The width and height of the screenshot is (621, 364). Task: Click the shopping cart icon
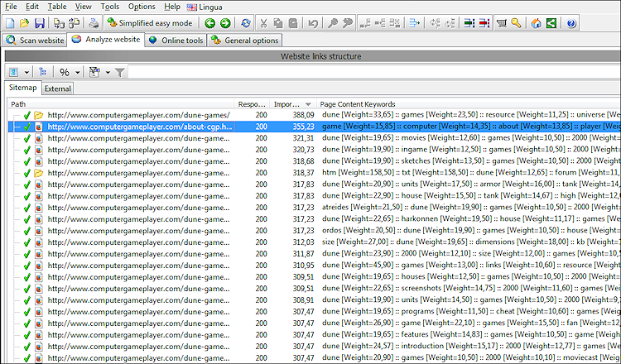[x=502, y=23]
